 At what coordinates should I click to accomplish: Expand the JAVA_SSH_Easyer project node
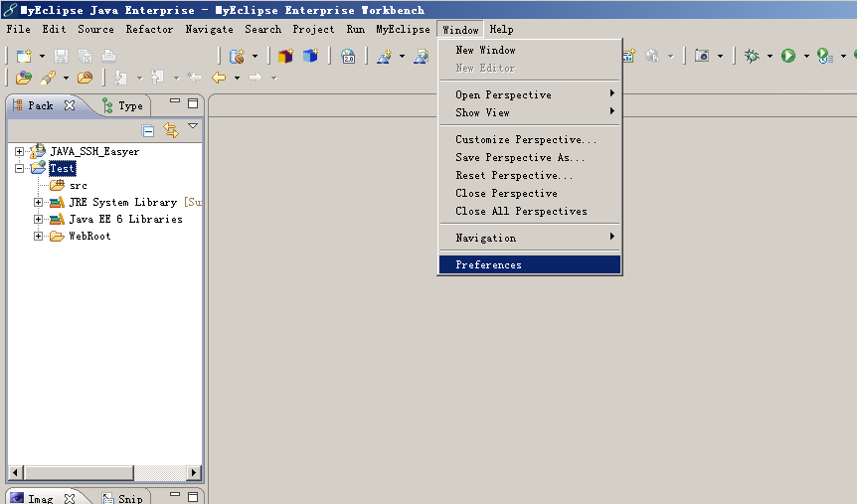(19, 151)
